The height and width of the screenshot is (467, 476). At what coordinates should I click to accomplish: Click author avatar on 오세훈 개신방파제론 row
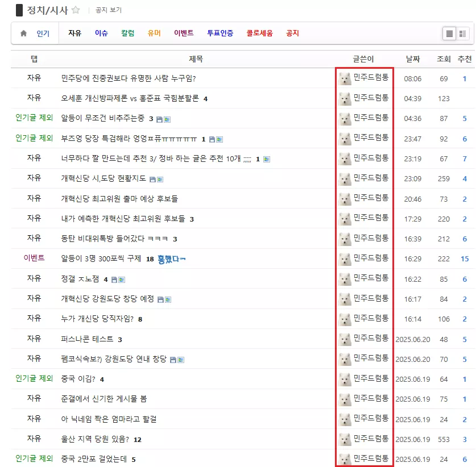(x=345, y=99)
